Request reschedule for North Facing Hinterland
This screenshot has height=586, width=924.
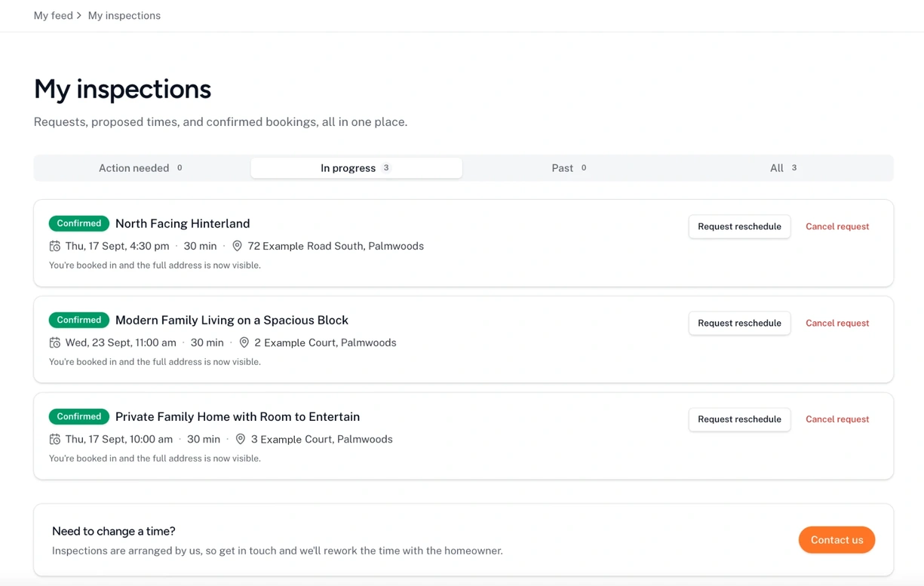pos(739,226)
